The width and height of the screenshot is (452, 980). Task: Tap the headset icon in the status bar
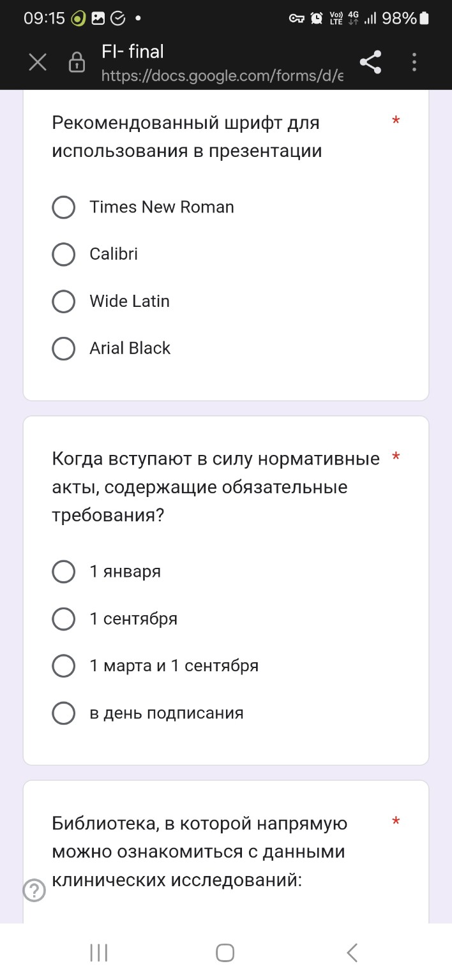tap(295, 19)
